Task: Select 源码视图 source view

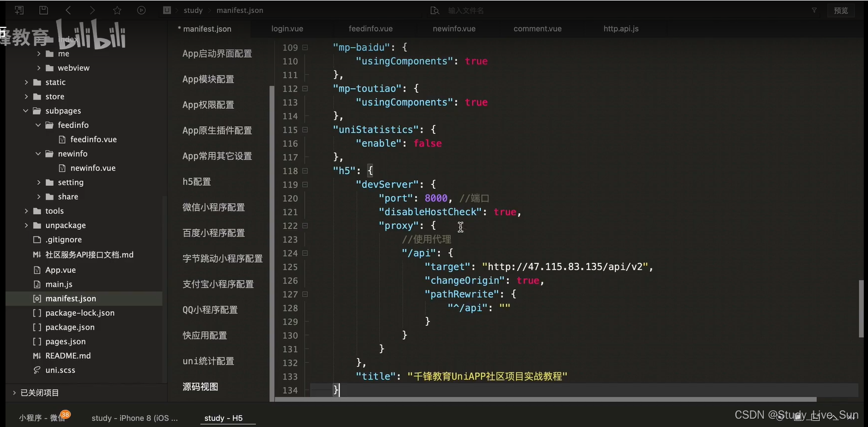Action: 200,387
